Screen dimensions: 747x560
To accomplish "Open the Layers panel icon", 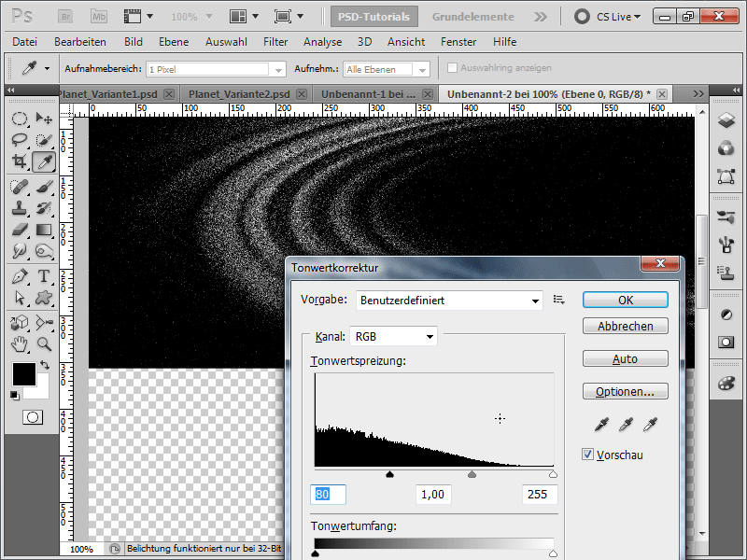I will (x=726, y=120).
